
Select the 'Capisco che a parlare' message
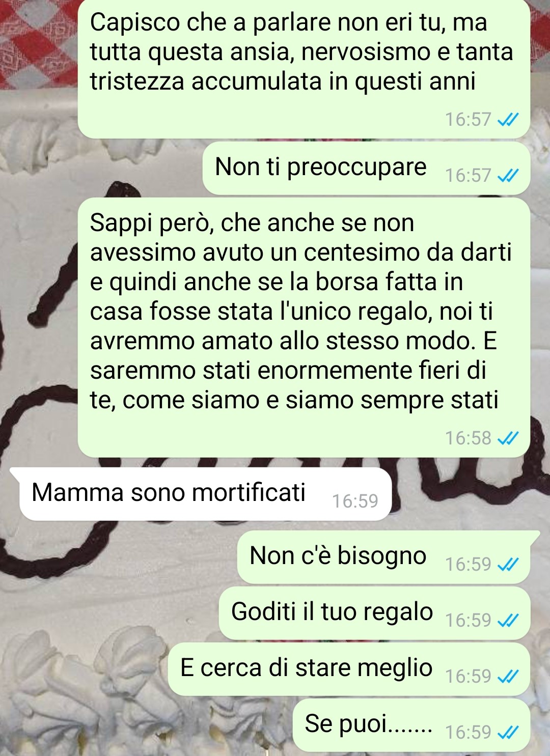(304, 68)
